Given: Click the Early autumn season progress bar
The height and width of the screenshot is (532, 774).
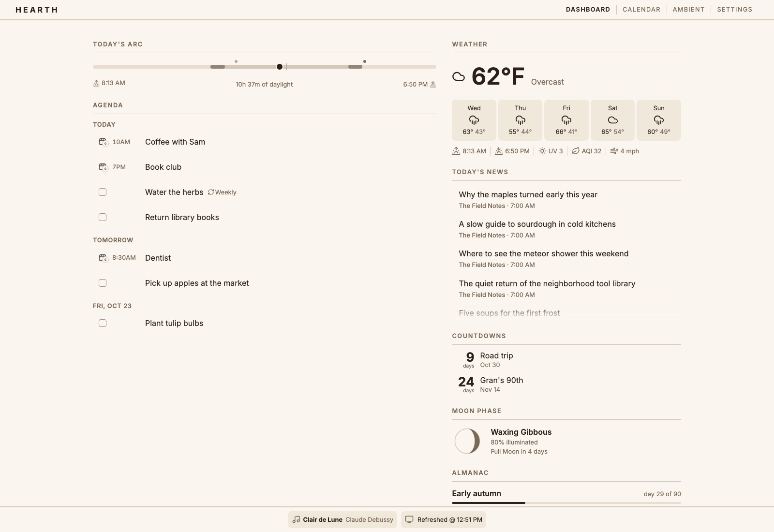Looking at the screenshot, I should tap(566, 503).
